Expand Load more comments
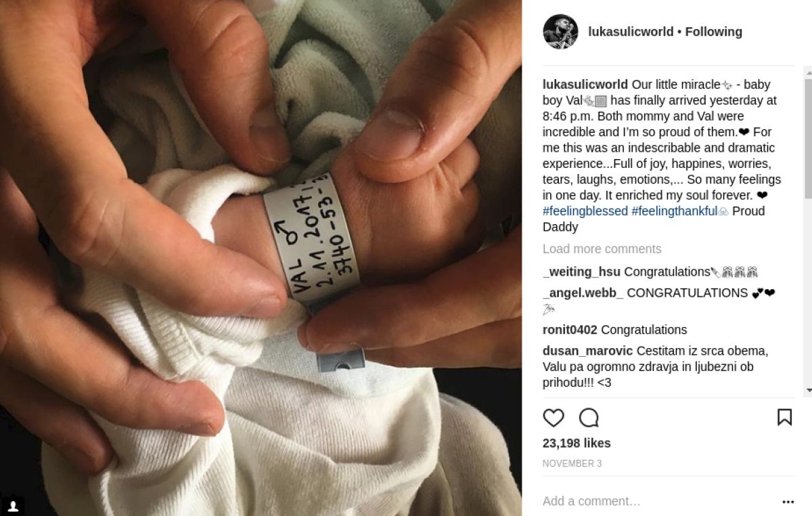Screen dimensions: 812x516 click(x=602, y=249)
